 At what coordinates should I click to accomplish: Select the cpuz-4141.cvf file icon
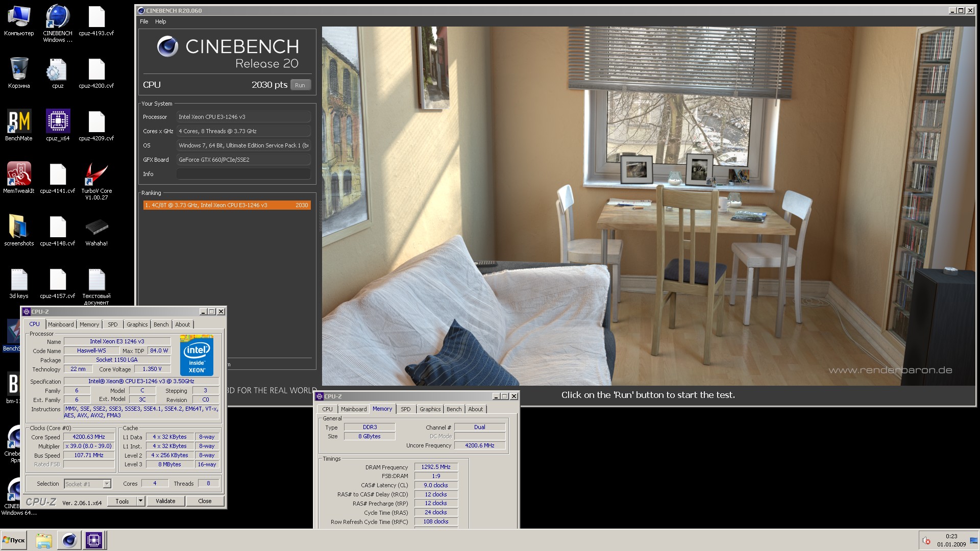(x=58, y=178)
